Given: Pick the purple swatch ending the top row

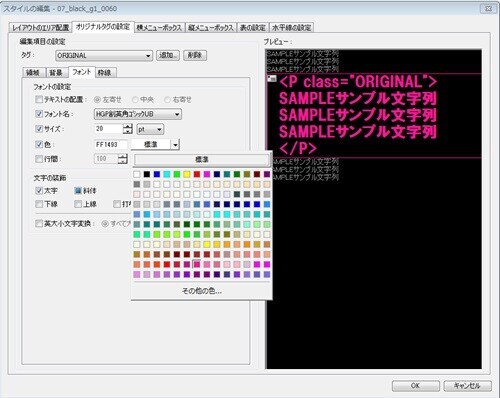Looking at the screenshot, I should pos(267,174).
